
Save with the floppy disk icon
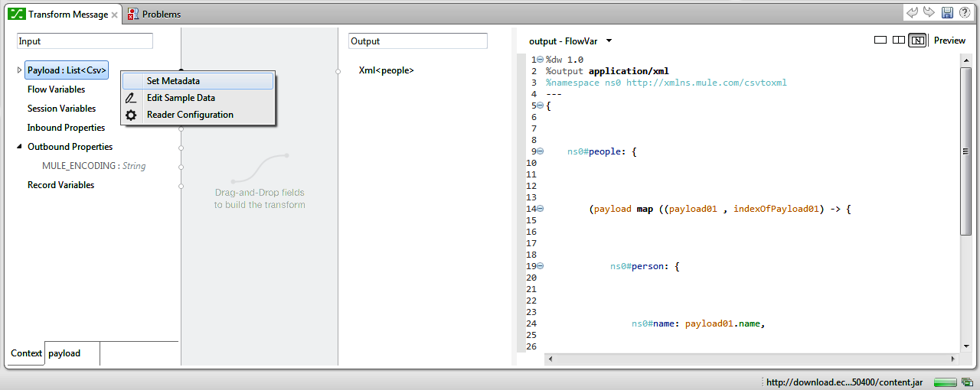point(947,13)
